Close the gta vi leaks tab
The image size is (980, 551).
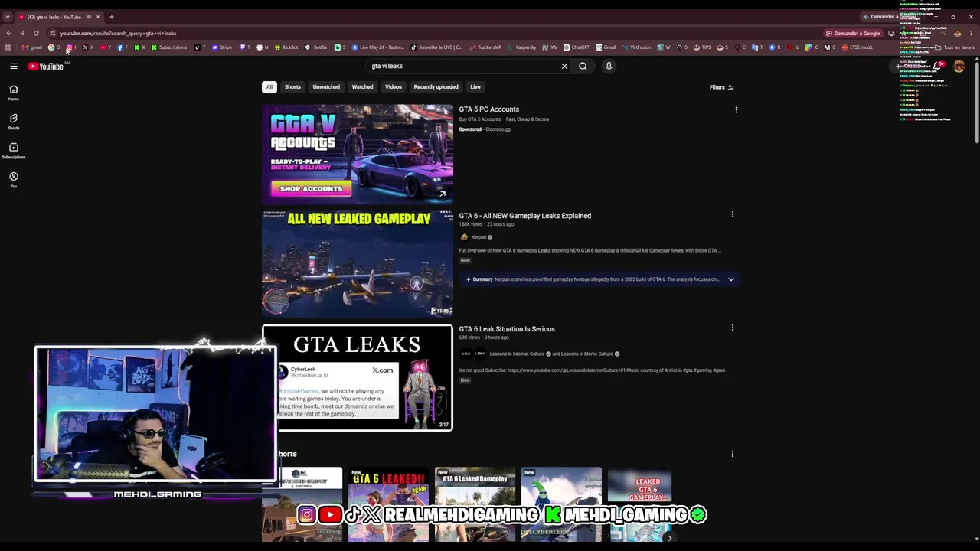(98, 17)
